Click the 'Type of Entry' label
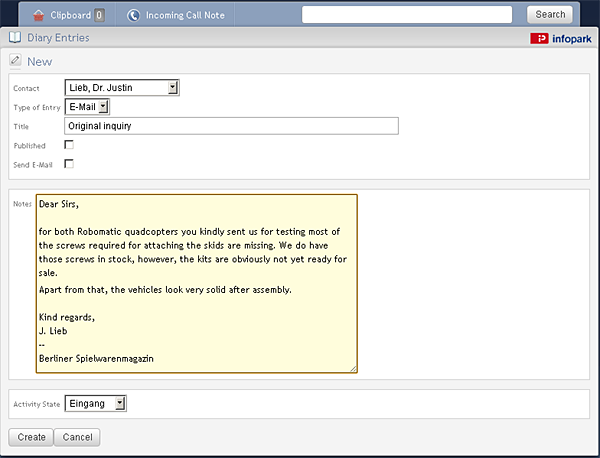The height and width of the screenshot is (458, 600). point(37,108)
